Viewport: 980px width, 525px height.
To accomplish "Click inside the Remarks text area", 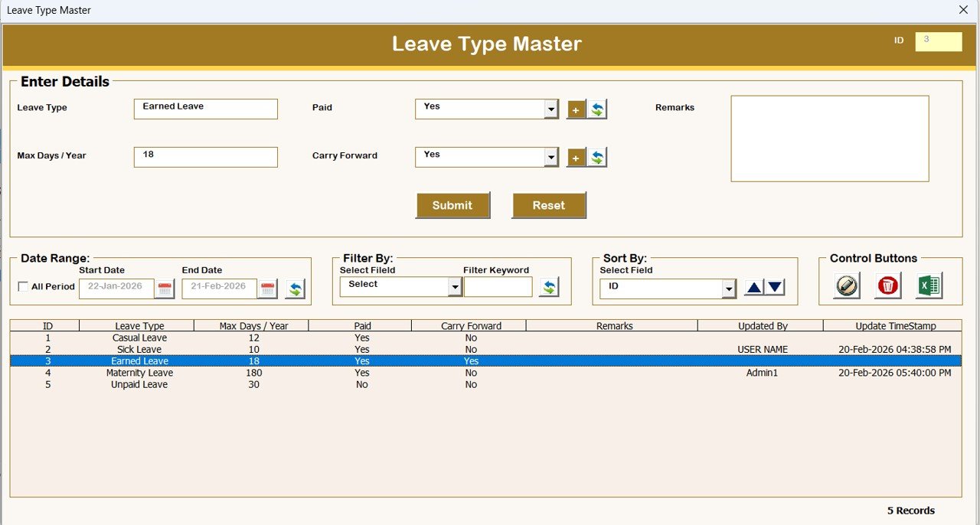I will 828,138.
